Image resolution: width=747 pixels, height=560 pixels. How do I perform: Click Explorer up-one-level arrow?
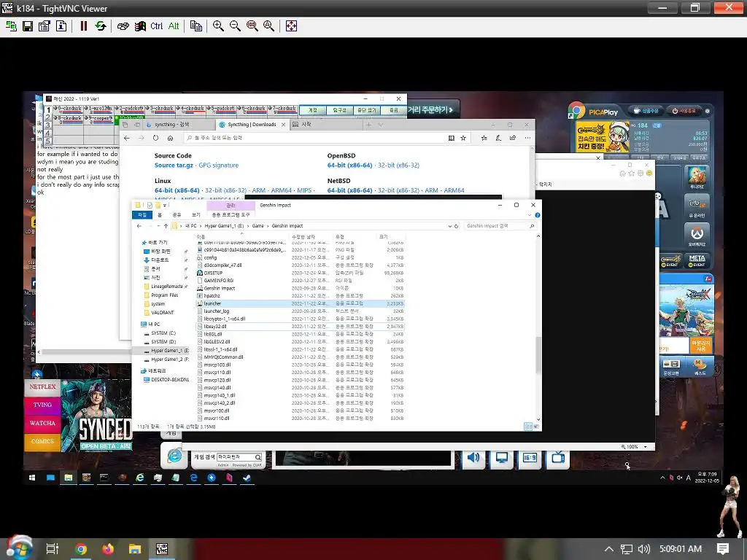(x=166, y=226)
